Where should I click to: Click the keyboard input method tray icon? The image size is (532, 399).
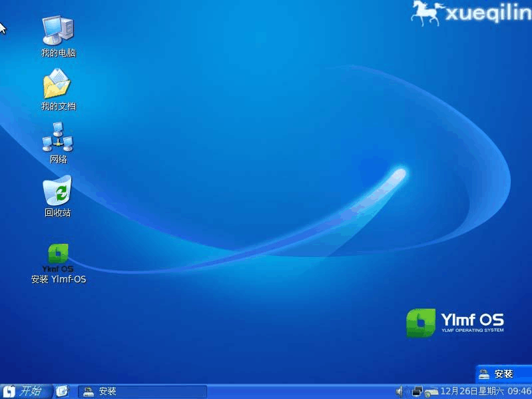(431, 392)
